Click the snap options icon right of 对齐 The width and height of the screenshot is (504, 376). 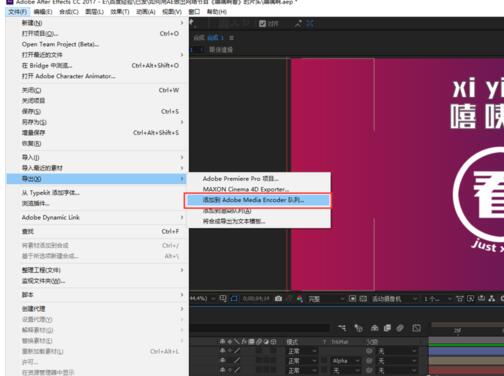pyautogui.click(x=298, y=23)
